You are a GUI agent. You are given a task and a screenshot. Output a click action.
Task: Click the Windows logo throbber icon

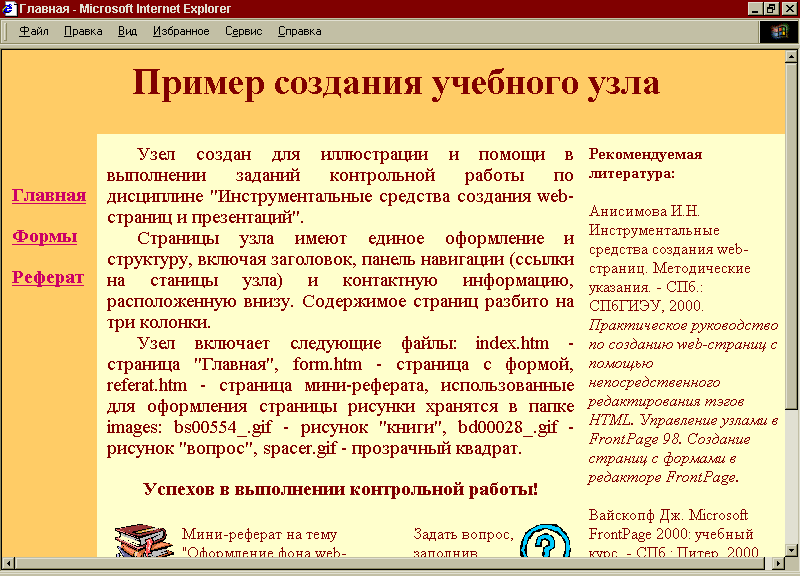(779, 32)
